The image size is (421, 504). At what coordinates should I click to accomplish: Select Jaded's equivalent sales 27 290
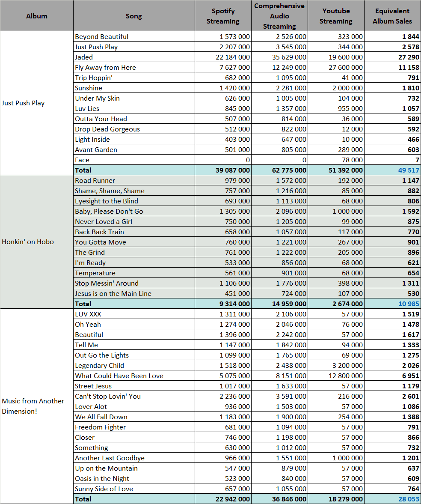coord(392,57)
